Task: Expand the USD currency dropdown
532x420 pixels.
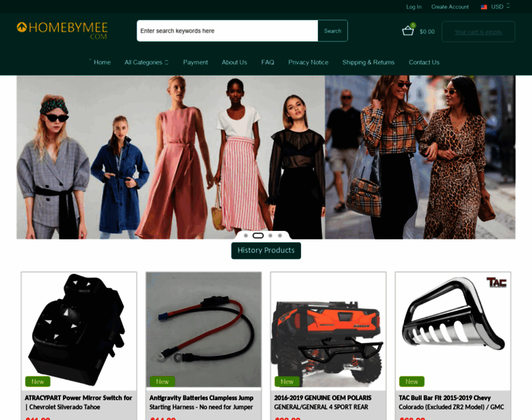Action: tap(500, 7)
